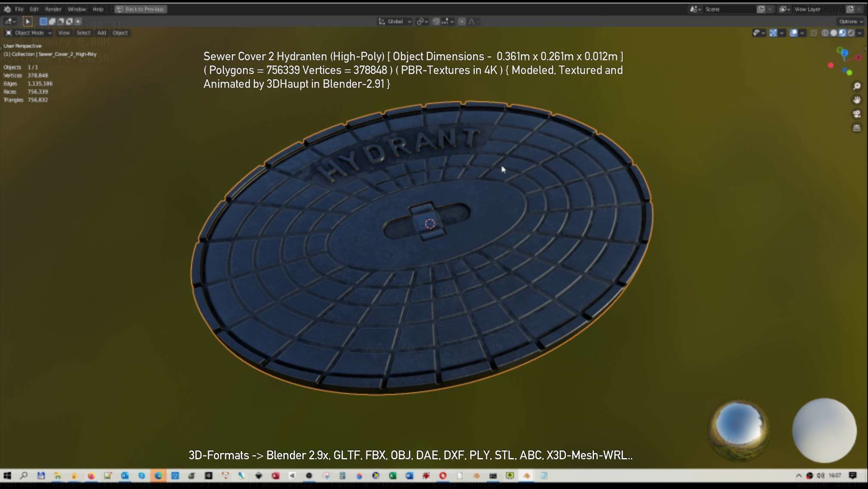
Task: Open the Window menu
Action: pyautogui.click(x=77, y=9)
